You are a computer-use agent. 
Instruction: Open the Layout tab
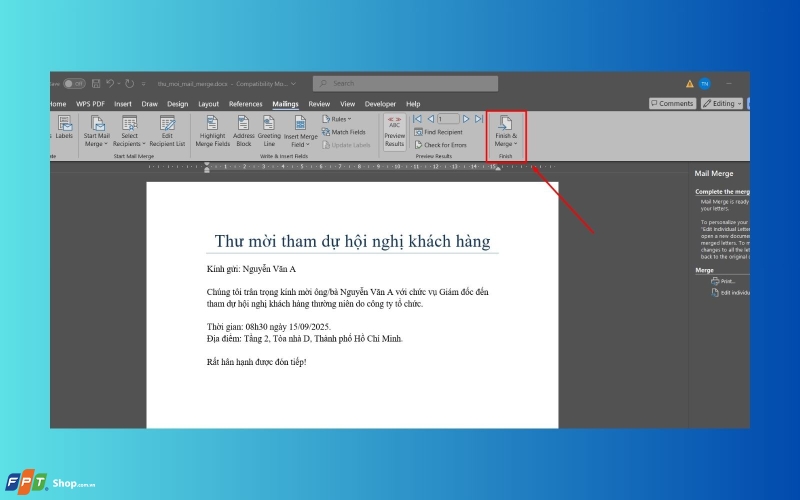(208, 104)
